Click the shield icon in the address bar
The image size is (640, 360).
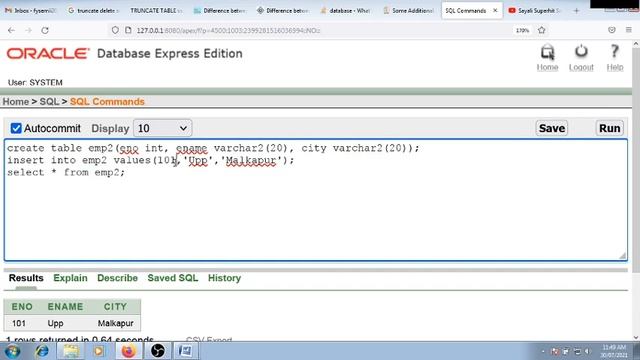point(115,30)
